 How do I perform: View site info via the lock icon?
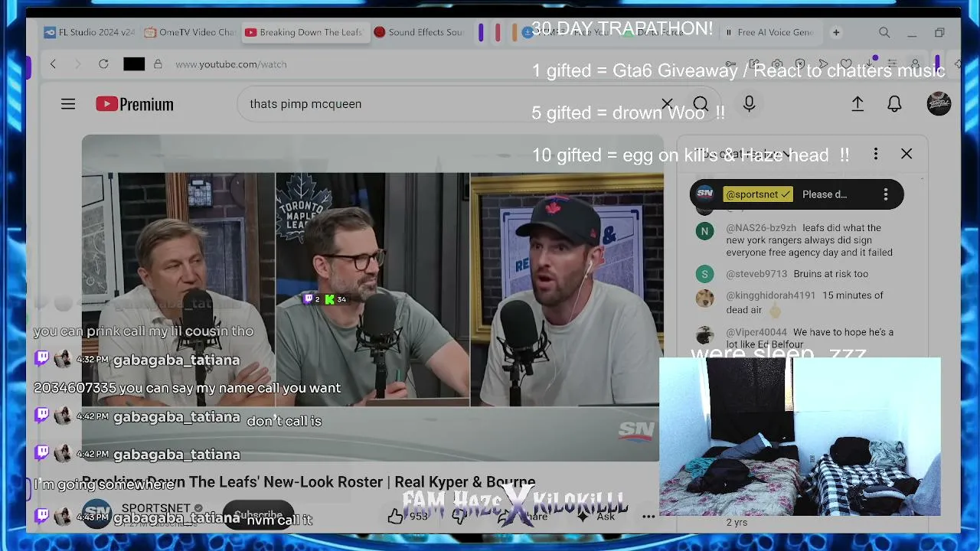pos(158,64)
